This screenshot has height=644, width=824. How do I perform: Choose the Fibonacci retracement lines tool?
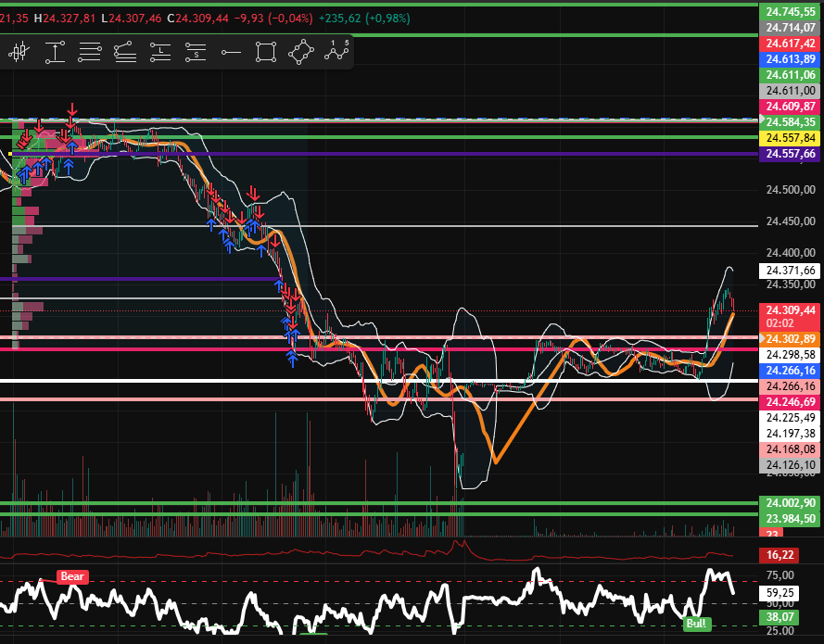[x=90, y=53]
